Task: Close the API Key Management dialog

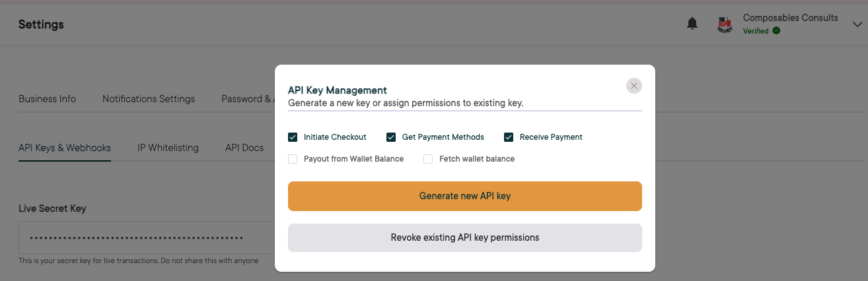Action: pos(634,86)
